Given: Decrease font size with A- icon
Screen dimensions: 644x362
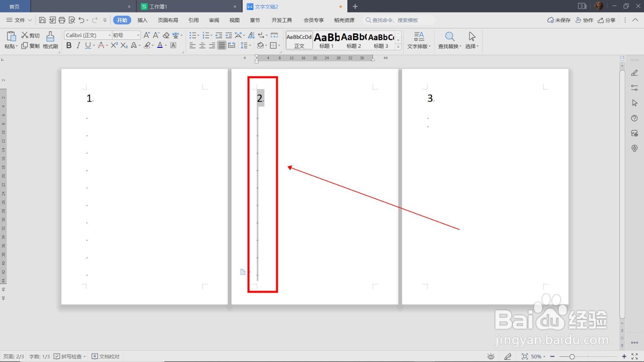Looking at the screenshot, I should pos(156,35).
